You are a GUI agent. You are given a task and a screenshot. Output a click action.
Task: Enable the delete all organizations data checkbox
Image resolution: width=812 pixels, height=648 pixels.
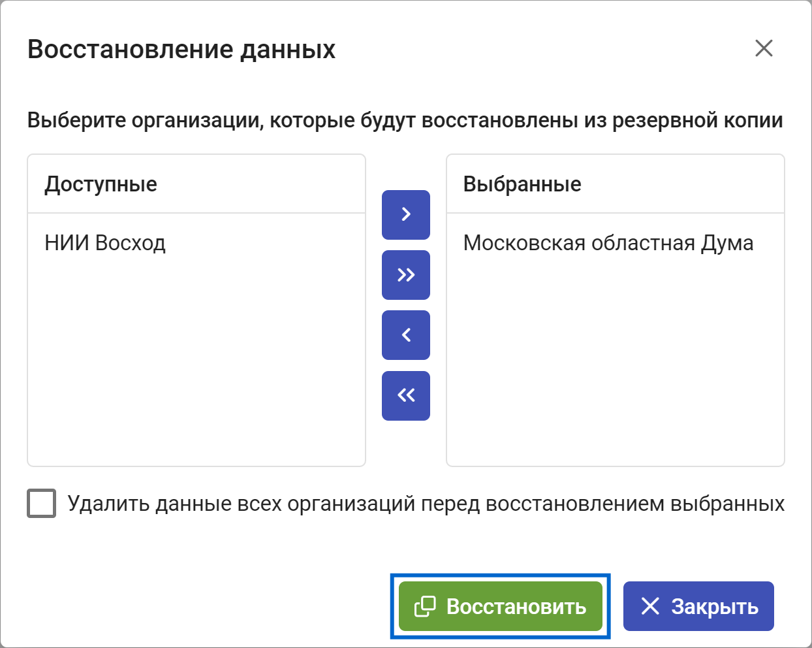tap(41, 504)
